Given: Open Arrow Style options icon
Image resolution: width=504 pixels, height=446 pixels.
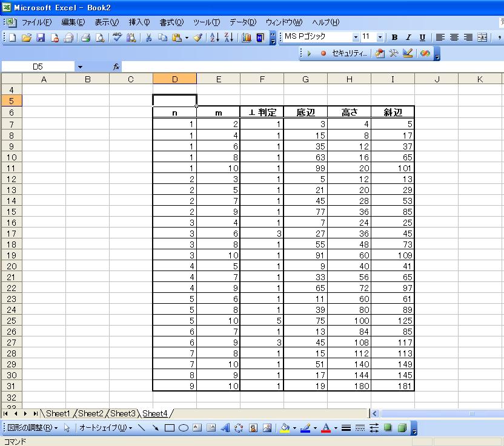Looking at the screenshot, I should pyautogui.click(x=374, y=428).
